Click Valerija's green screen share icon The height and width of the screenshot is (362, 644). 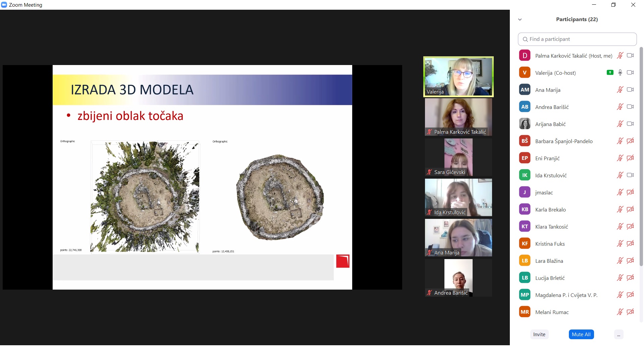(610, 72)
